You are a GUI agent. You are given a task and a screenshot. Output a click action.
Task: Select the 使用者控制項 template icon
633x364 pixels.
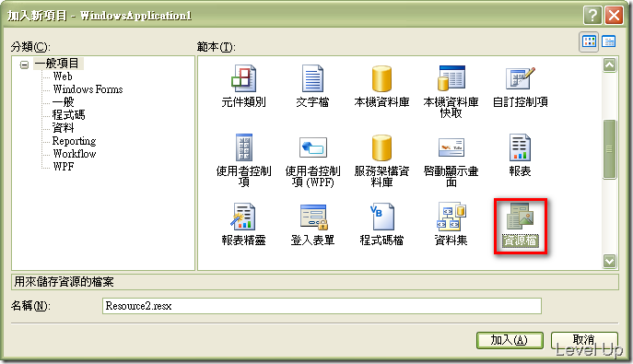[243, 147]
